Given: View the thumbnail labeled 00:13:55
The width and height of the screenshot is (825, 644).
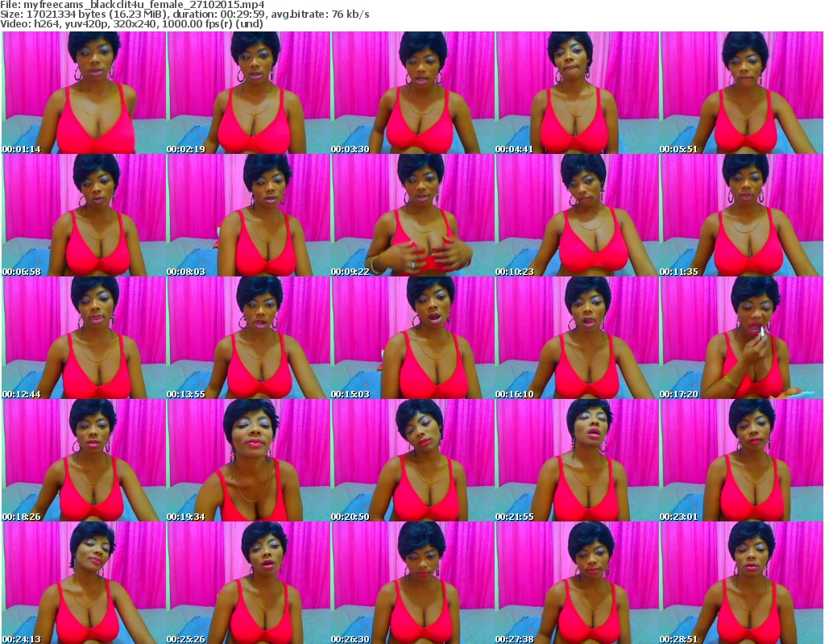Looking at the screenshot, I should [248, 338].
